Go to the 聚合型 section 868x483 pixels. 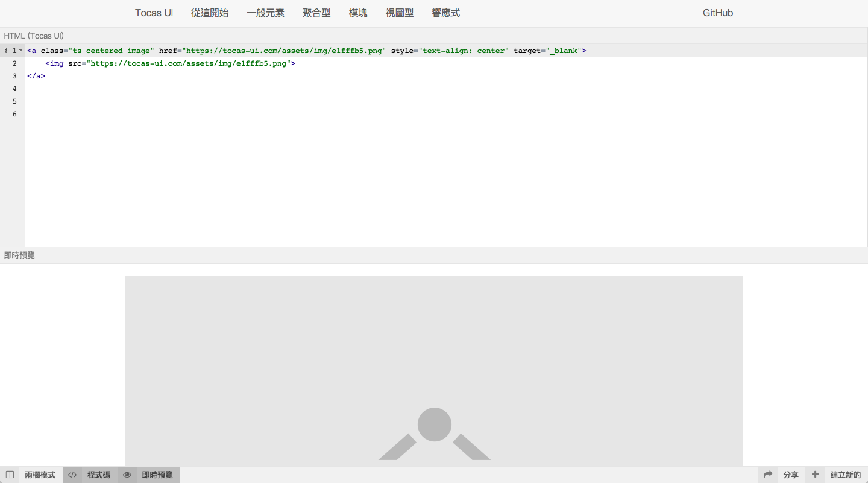[316, 13]
